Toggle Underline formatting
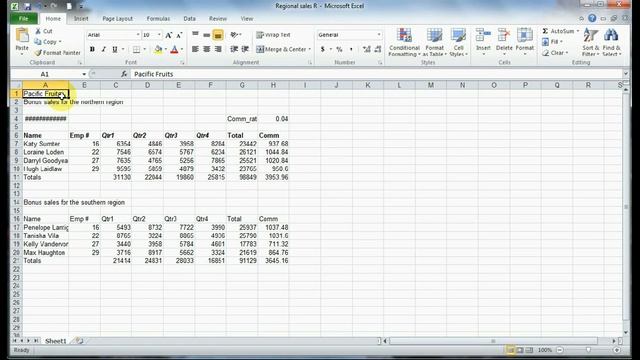This screenshot has width=640, height=360. pos(115,49)
